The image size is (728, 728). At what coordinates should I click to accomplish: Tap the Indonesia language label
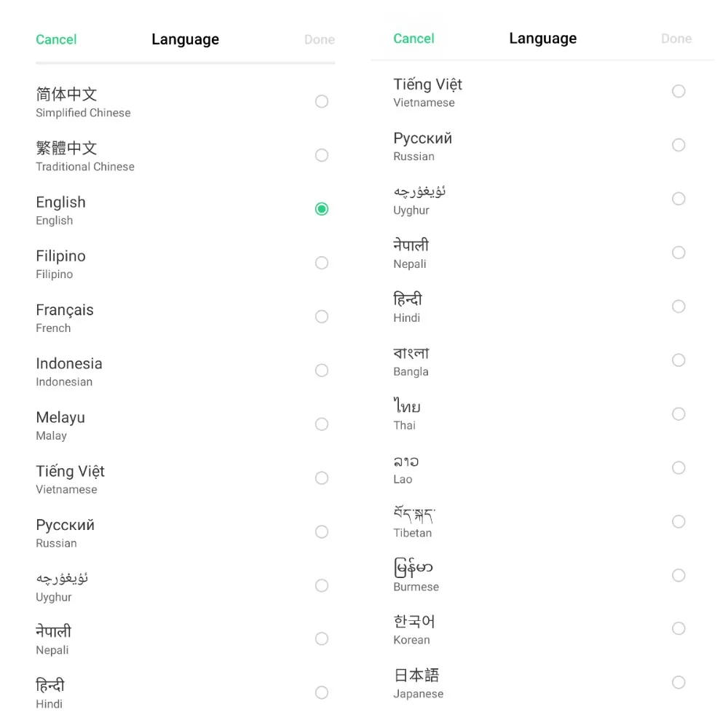(69, 364)
